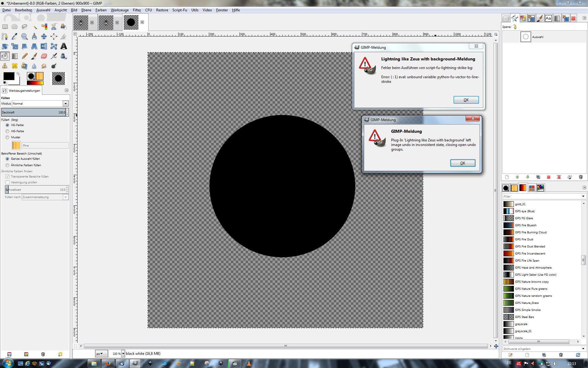Expand the gradient Filter dropdown
588x368 pixels.
[583, 196]
